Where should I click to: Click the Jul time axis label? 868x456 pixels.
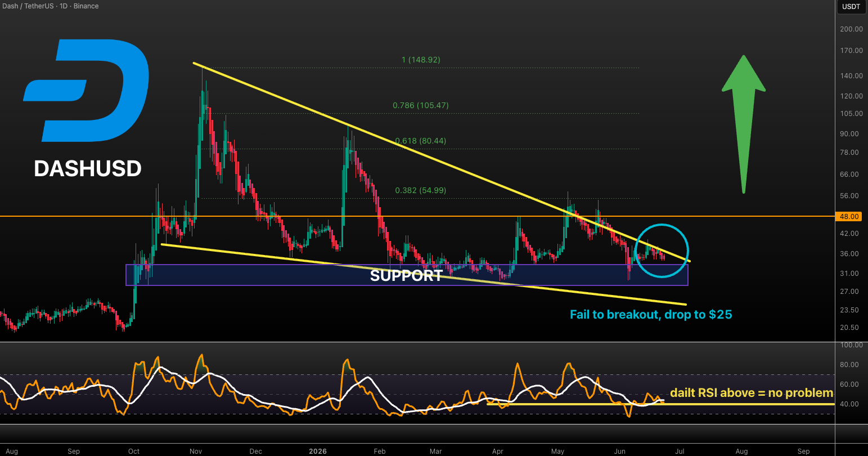pos(679,451)
